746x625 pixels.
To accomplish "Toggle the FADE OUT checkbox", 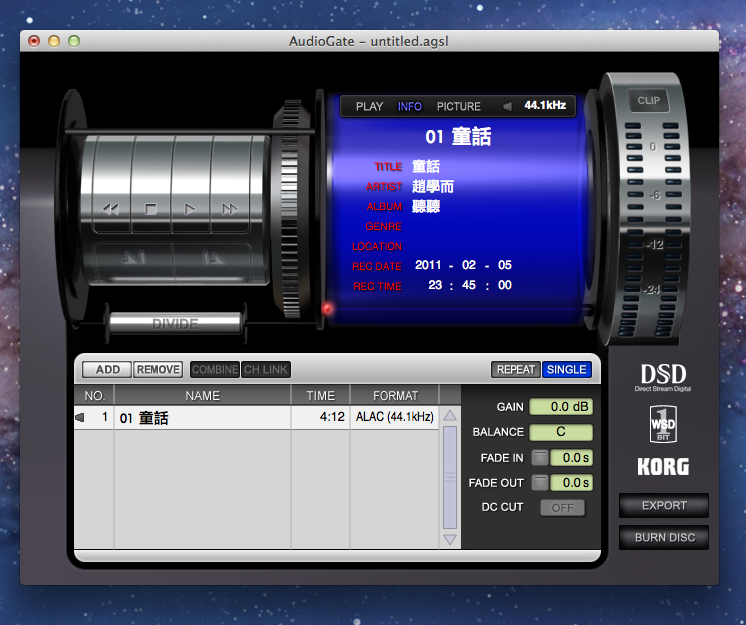I will [539, 482].
